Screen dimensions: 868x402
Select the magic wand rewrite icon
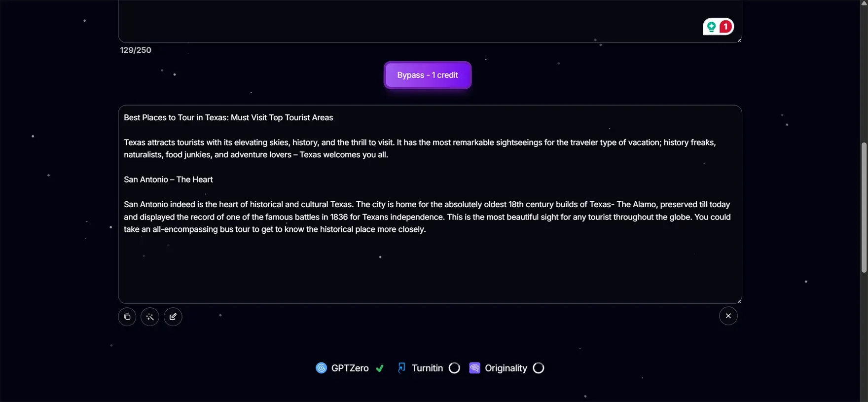[149, 316]
